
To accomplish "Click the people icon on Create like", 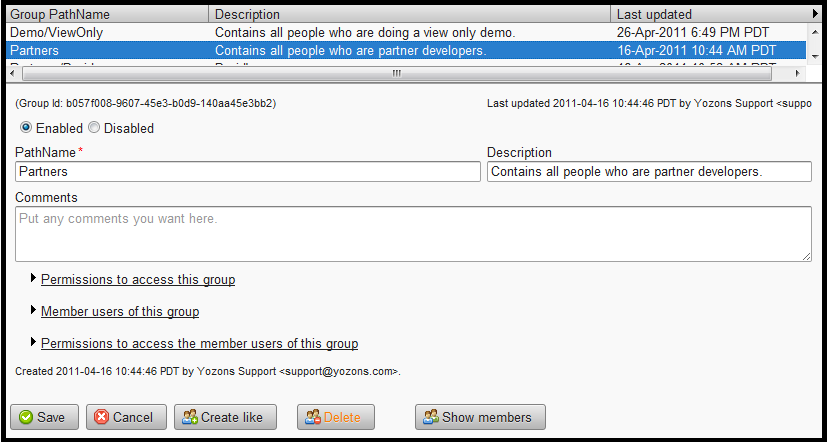I will click(x=189, y=417).
